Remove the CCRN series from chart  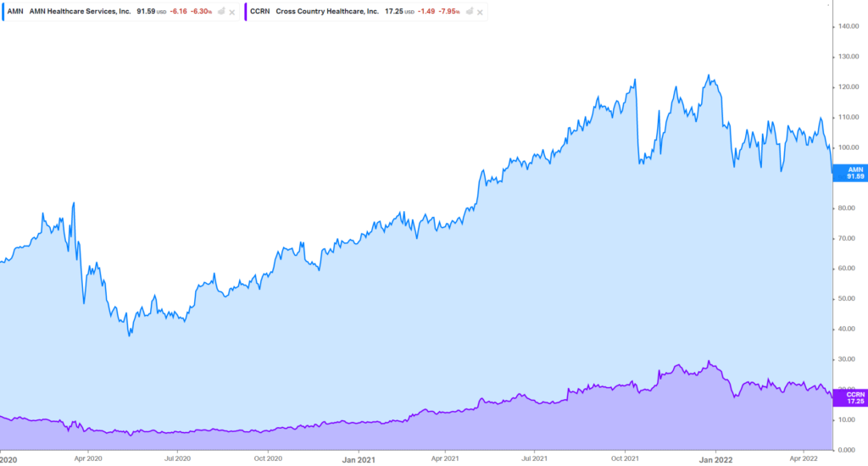click(x=480, y=12)
